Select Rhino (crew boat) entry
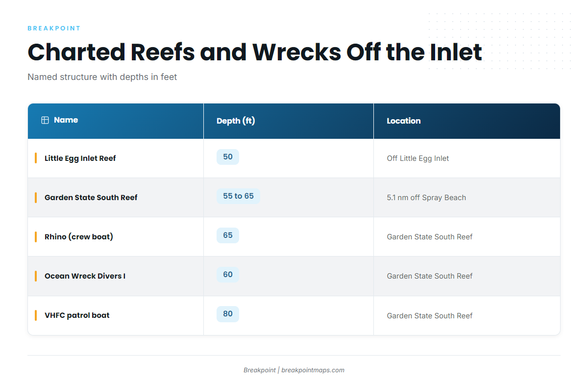Screen dimensions: 588x387 pos(79,237)
